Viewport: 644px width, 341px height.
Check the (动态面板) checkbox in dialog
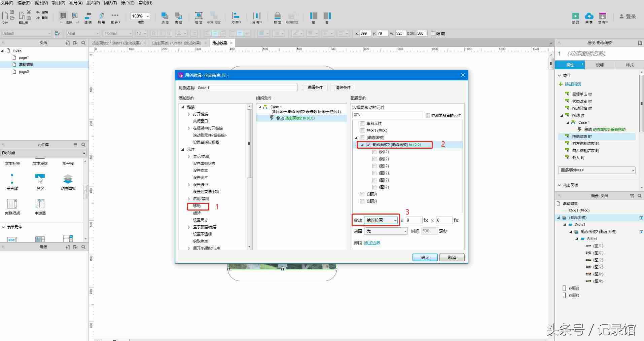362,138
